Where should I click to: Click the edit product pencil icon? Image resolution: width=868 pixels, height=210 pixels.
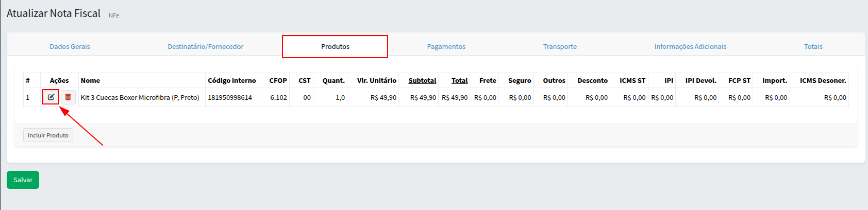pos(51,97)
